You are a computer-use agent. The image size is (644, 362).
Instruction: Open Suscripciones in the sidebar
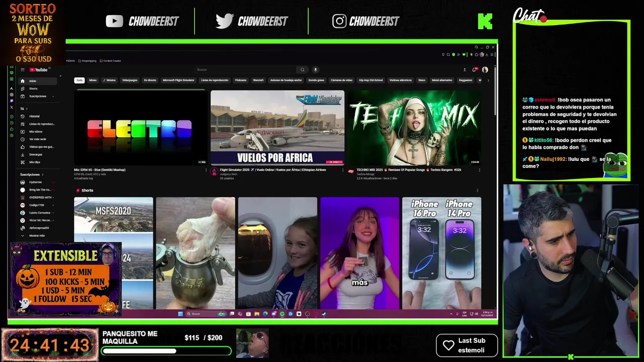pos(39,96)
